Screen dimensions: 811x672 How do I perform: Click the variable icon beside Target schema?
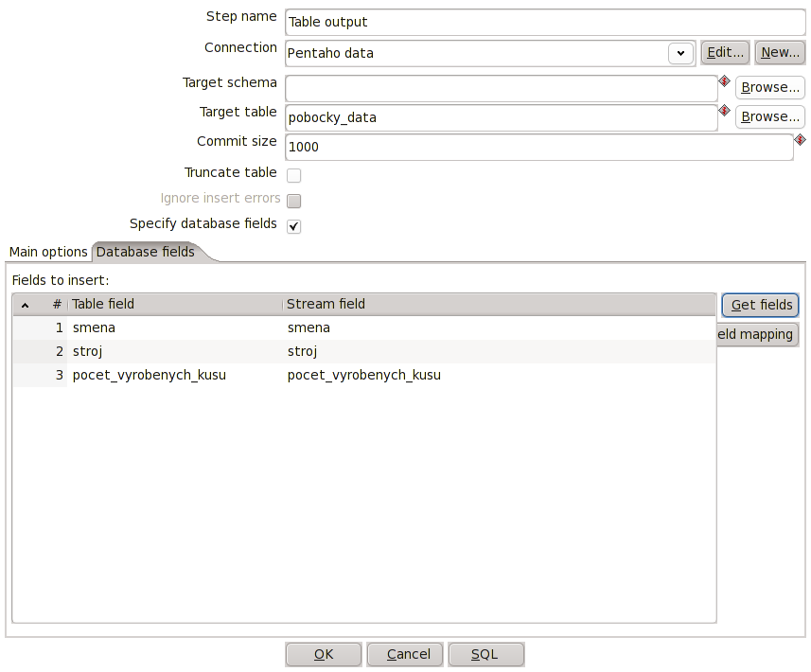[725, 81]
